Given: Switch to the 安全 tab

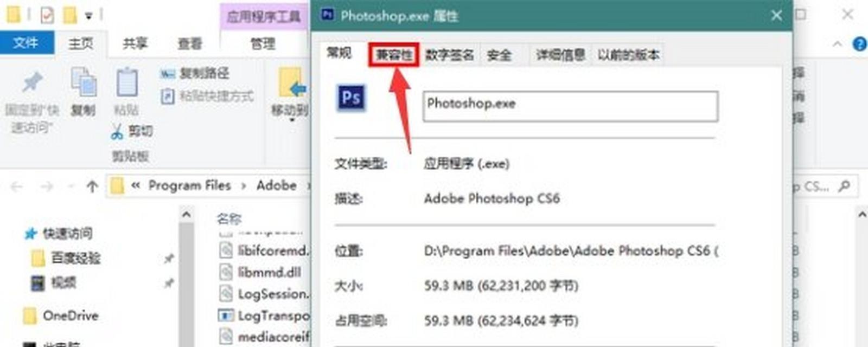Looking at the screenshot, I should (x=499, y=55).
